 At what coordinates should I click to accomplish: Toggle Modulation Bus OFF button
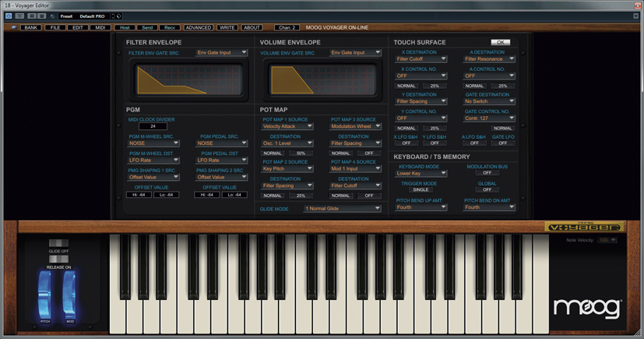point(487,173)
